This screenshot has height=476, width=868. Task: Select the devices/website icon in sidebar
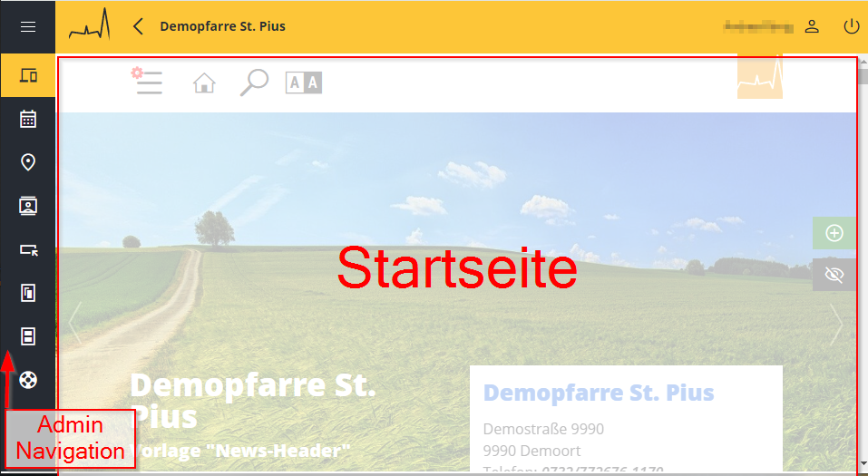(x=27, y=75)
